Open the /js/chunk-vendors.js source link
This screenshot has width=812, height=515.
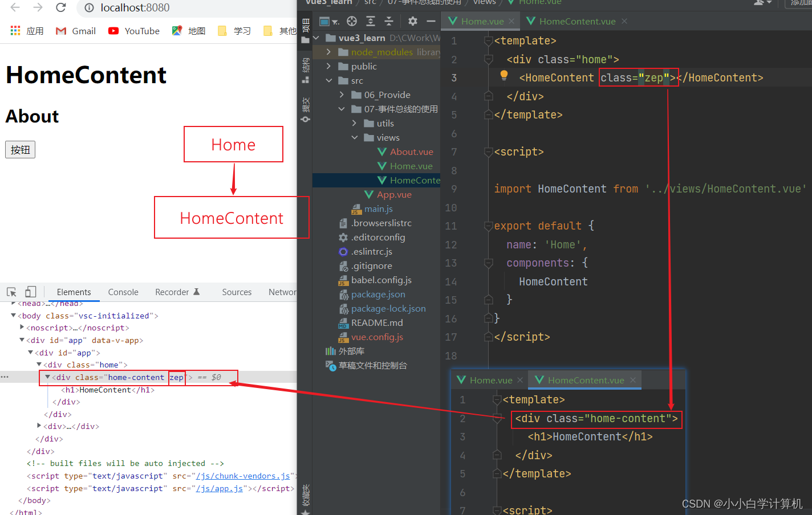(x=243, y=476)
